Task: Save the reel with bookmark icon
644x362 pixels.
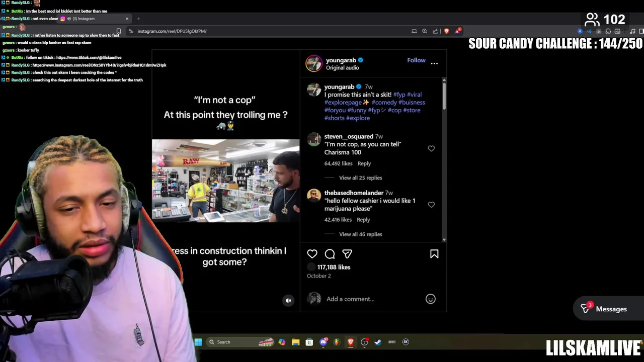Action: click(434, 254)
